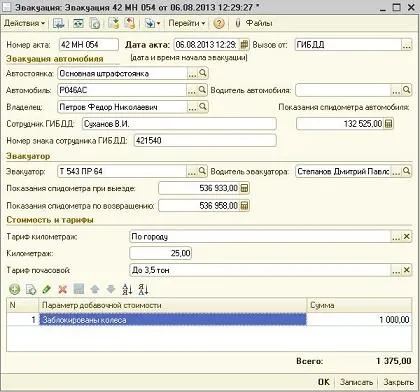Open Водитель автомобиля selection ellipsis button
Image resolution: width=420 pixels, height=392 pixels.
pos(396,90)
